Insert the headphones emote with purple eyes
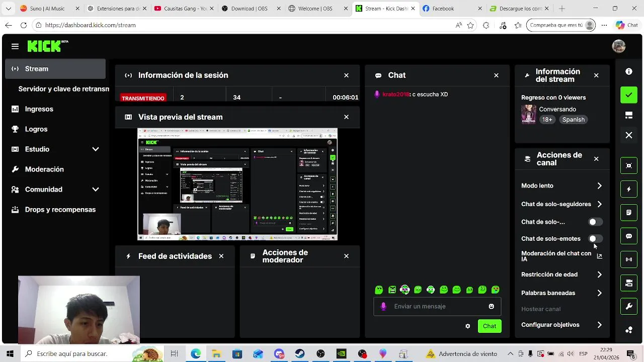 (x=405, y=290)
